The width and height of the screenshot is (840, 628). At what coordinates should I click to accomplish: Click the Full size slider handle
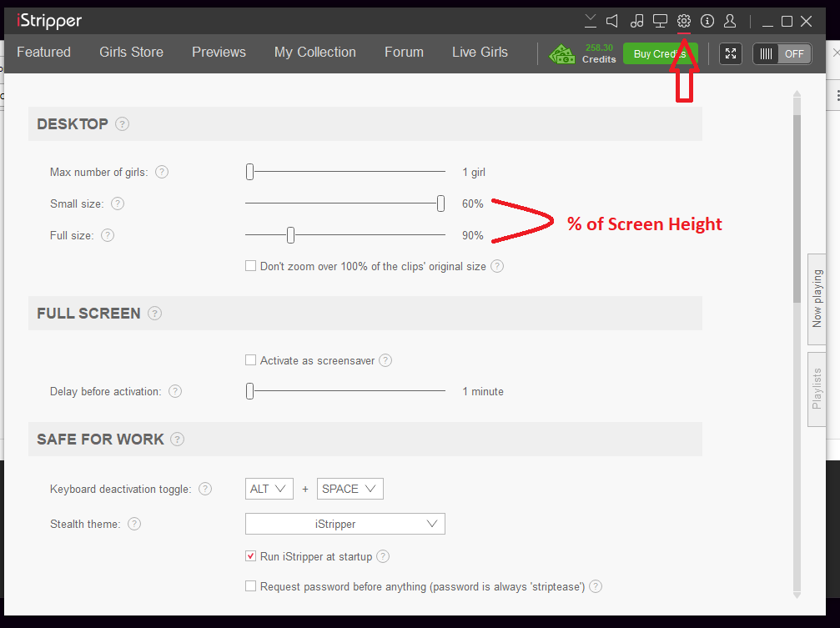[x=290, y=235]
